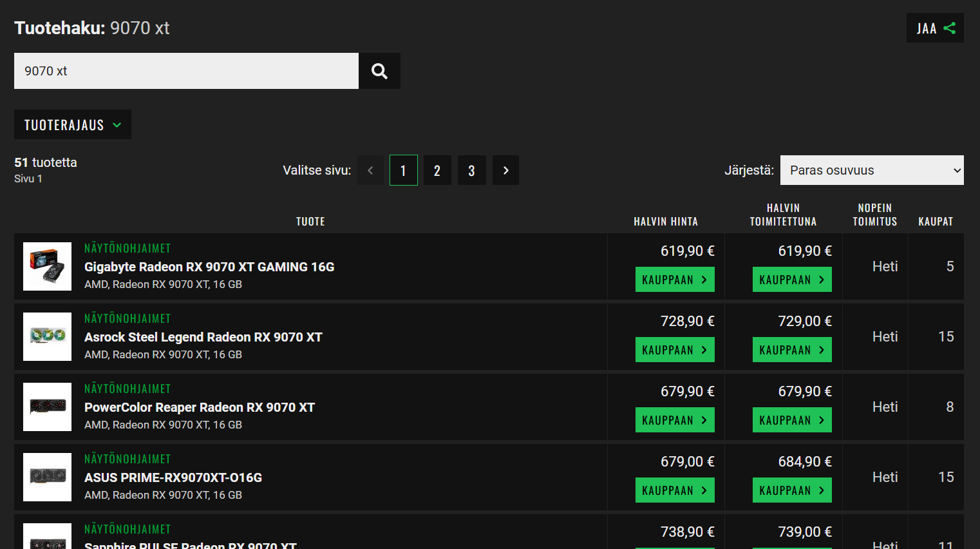The height and width of the screenshot is (549, 980).
Task: Go to next page arrow
Action: 505,170
